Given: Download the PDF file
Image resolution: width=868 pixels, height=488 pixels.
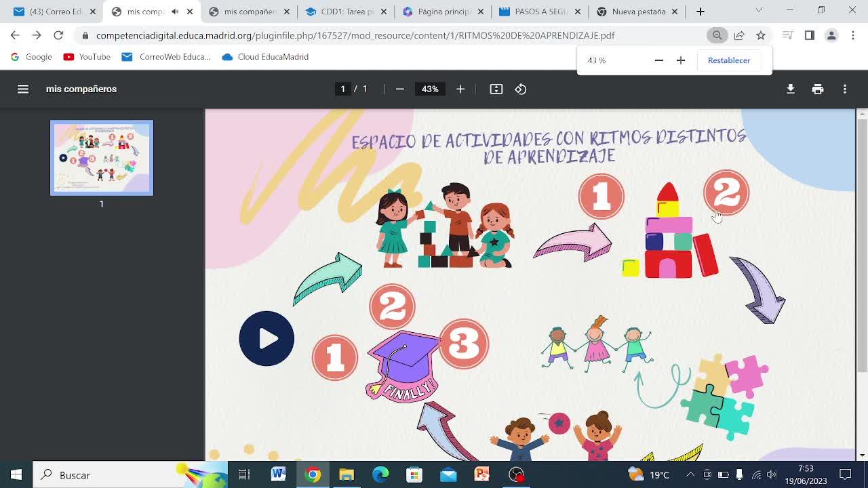Looking at the screenshot, I should click(x=791, y=89).
